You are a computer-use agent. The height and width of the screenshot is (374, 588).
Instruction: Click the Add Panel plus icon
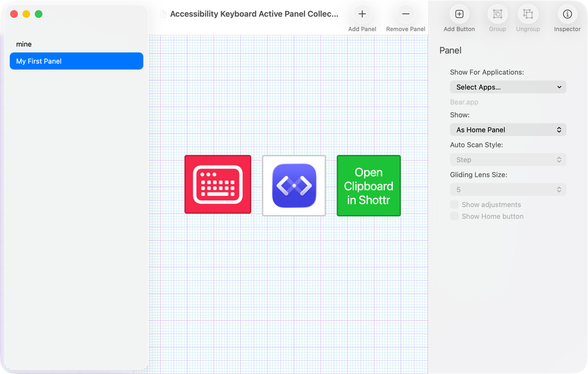pos(362,14)
